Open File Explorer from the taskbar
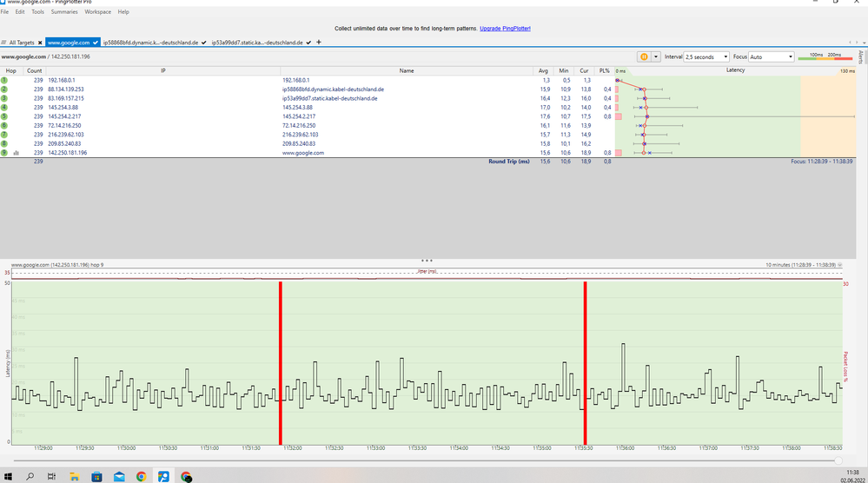Image resolution: width=868 pixels, height=483 pixels. pos(74,476)
